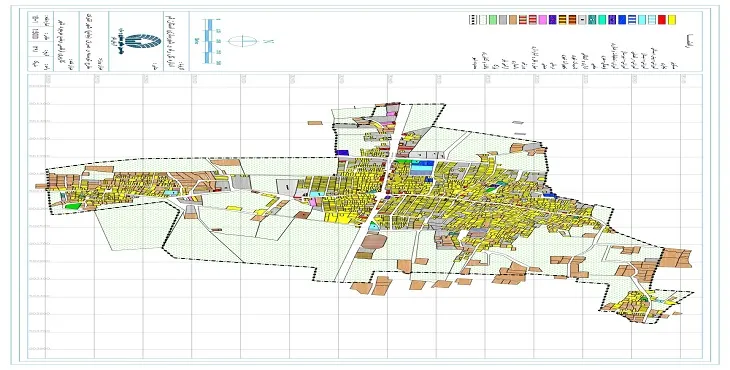Select the light gray swatch with dash
This screenshot has height=370, width=730.
pos(582,20)
